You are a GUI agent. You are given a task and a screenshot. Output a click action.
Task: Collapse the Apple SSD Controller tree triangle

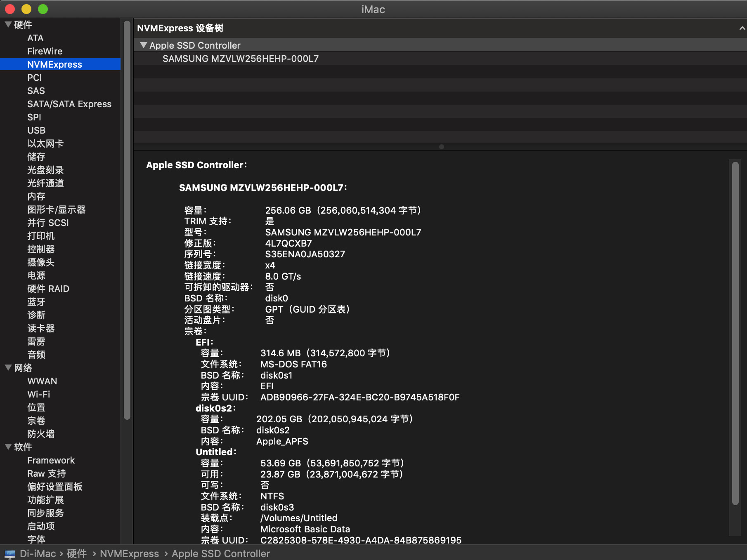coord(143,45)
